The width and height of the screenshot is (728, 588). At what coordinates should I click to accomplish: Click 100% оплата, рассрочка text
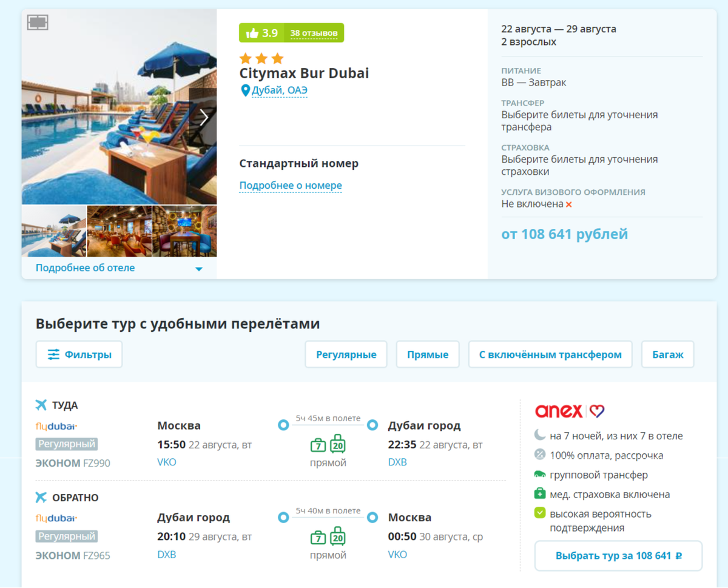pos(607,455)
